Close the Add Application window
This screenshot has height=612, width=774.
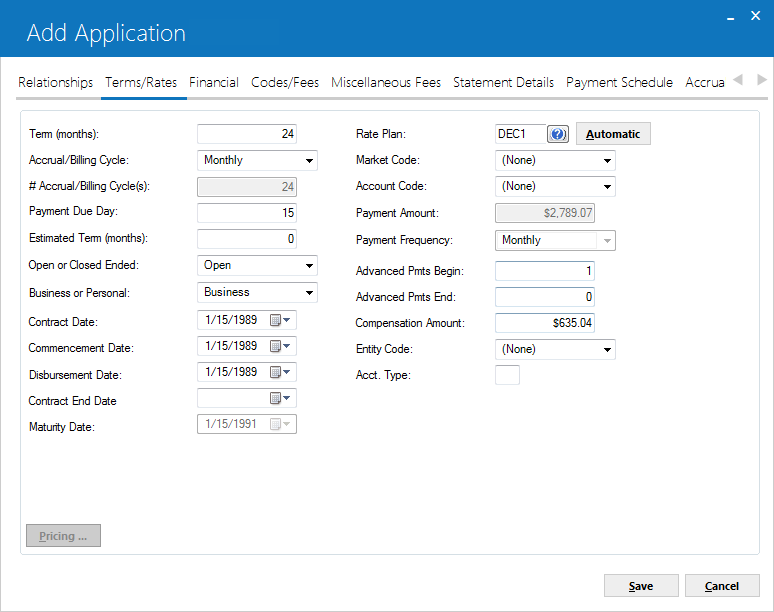(755, 16)
